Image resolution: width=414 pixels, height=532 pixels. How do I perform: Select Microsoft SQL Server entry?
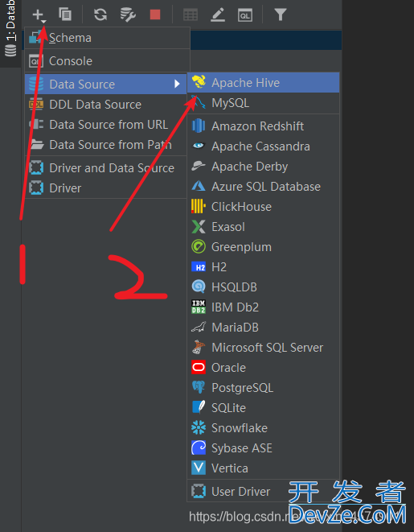point(263,348)
